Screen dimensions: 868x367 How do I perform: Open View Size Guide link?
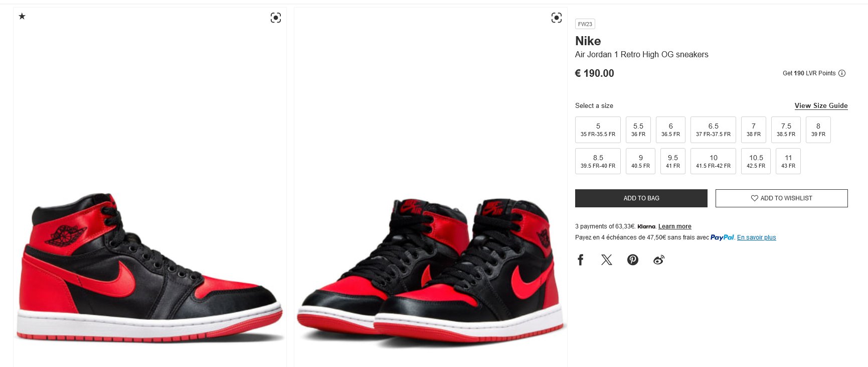pos(821,105)
